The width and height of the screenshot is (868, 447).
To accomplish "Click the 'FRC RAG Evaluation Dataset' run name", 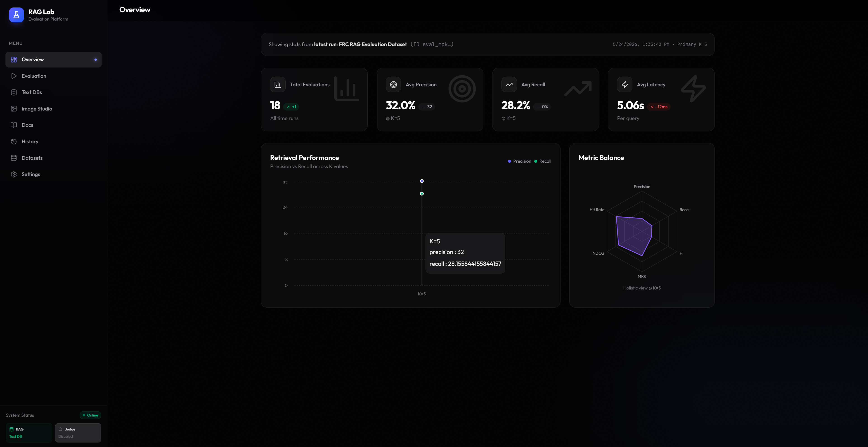I will [373, 45].
